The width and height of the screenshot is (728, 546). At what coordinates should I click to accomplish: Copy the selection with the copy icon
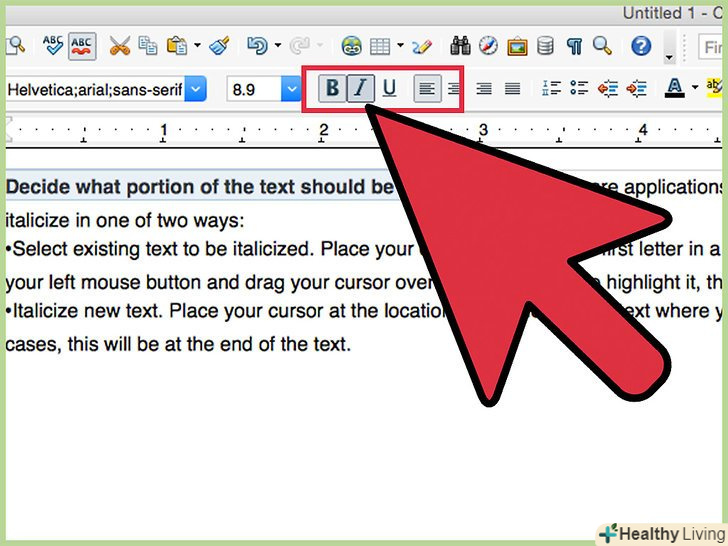148,46
